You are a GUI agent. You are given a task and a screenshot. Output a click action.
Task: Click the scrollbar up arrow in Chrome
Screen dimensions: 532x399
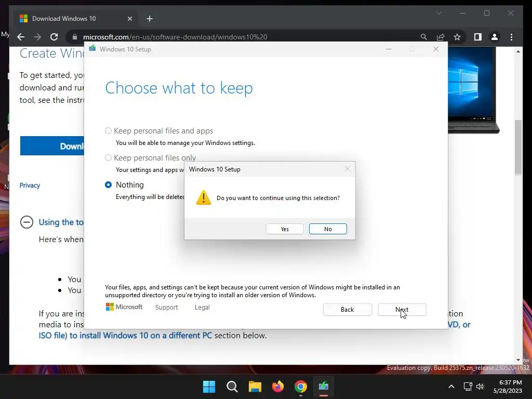point(518,51)
